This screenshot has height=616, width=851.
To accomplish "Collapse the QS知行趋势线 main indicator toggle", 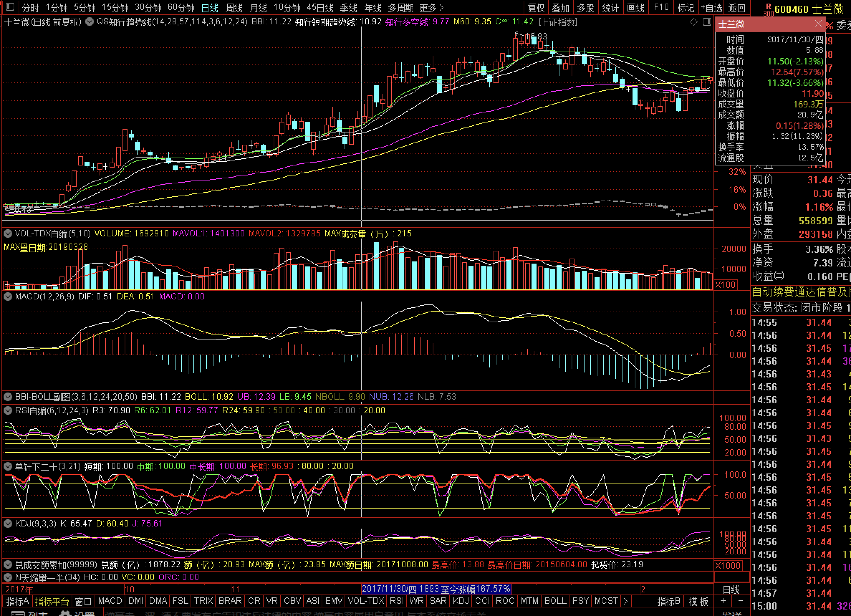I will tap(89, 22).
